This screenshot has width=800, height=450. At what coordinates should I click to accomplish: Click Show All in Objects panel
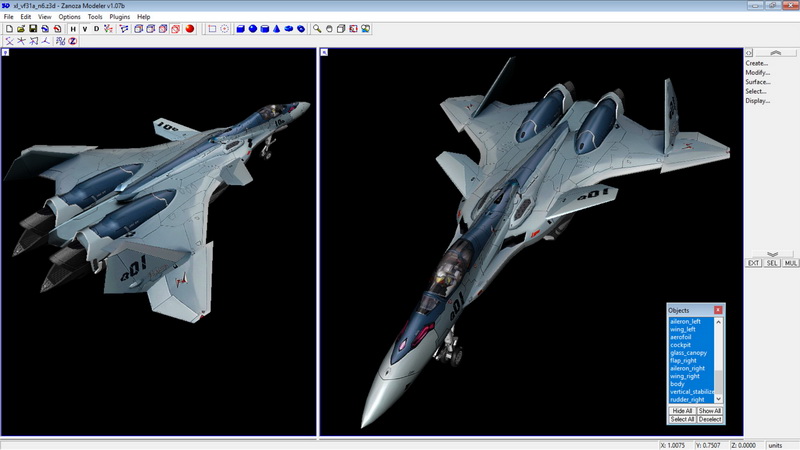(710, 411)
